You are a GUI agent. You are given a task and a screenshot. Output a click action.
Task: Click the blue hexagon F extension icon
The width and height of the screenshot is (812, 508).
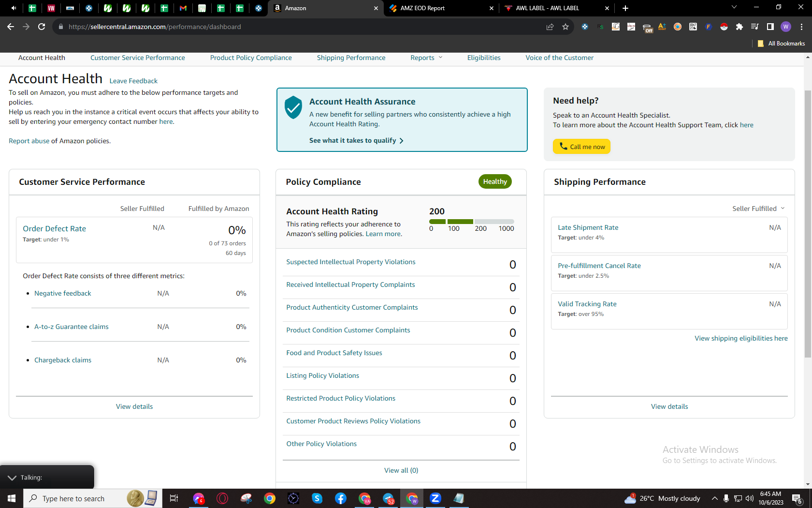(709, 27)
